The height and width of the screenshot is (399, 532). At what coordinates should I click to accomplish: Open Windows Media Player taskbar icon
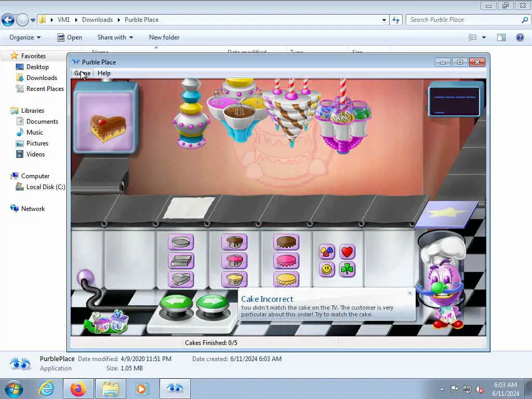(x=142, y=389)
